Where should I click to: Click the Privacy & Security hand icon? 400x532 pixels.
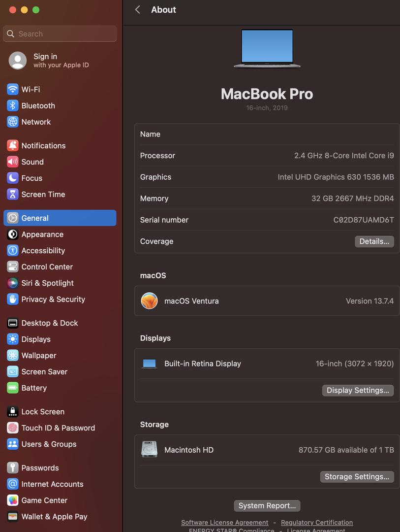coord(12,299)
